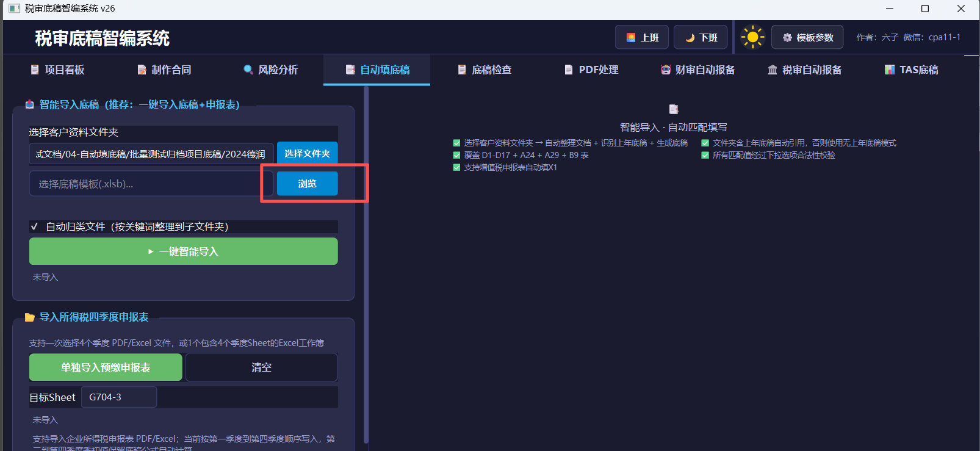Click the left panel vertical scrollbar
980x451 pixels.
366,264
